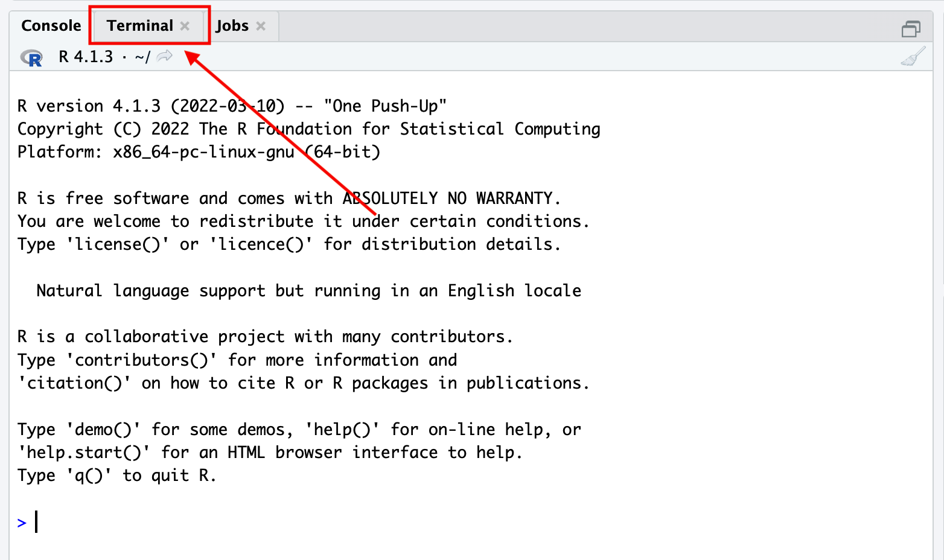Maximize the console pane
The width and height of the screenshot is (944, 560).
click(911, 28)
